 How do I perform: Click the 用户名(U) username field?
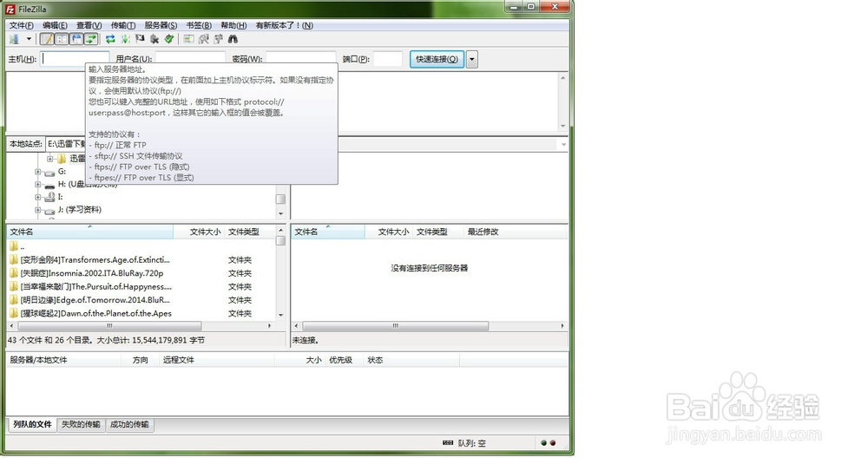pyautogui.click(x=190, y=59)
